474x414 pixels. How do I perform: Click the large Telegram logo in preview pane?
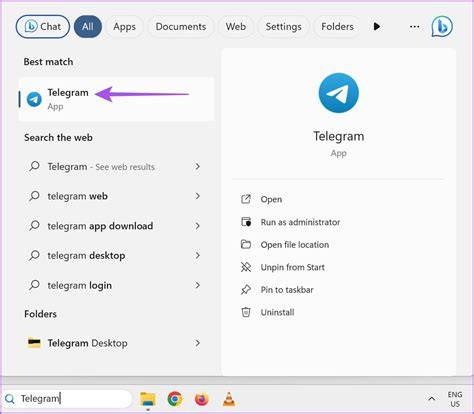point(339,93)
